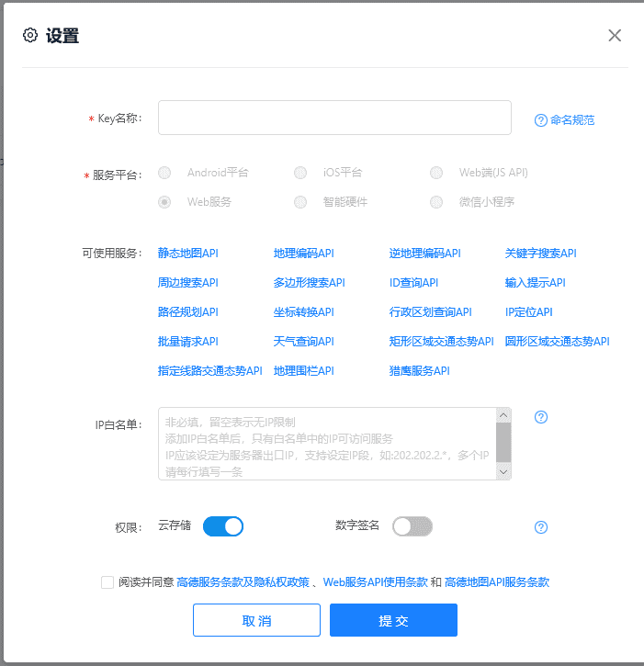This screenshot has width=644, height=666.
Task: Open the 输入提示API link
Action: [536, 282]
